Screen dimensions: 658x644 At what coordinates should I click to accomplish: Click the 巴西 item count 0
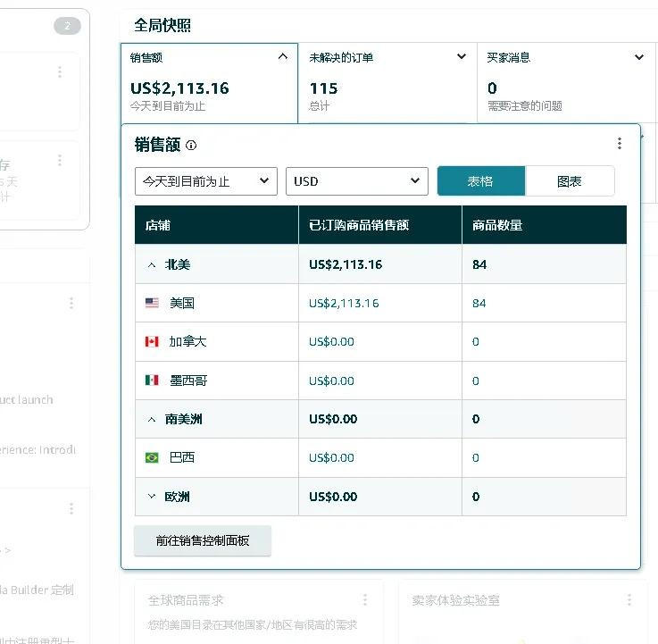476,457
